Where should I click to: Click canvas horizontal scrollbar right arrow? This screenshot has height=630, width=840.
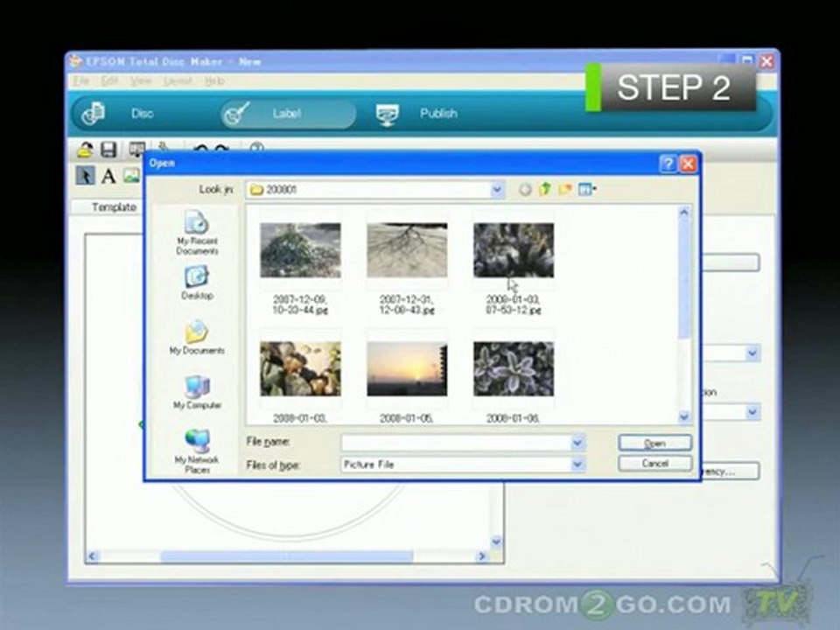pos(481,556)
